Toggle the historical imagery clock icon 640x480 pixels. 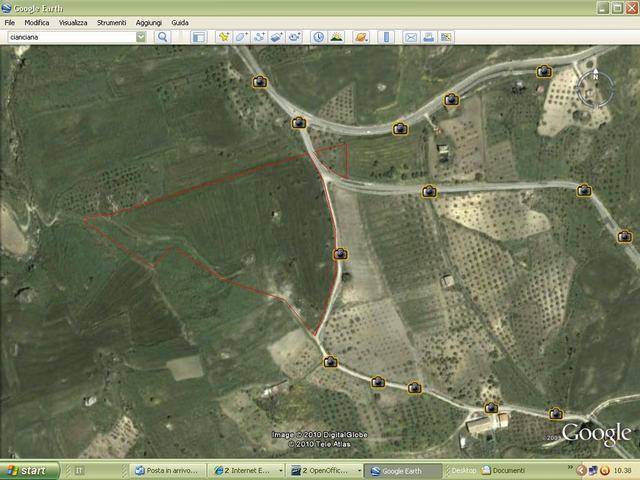318,37
